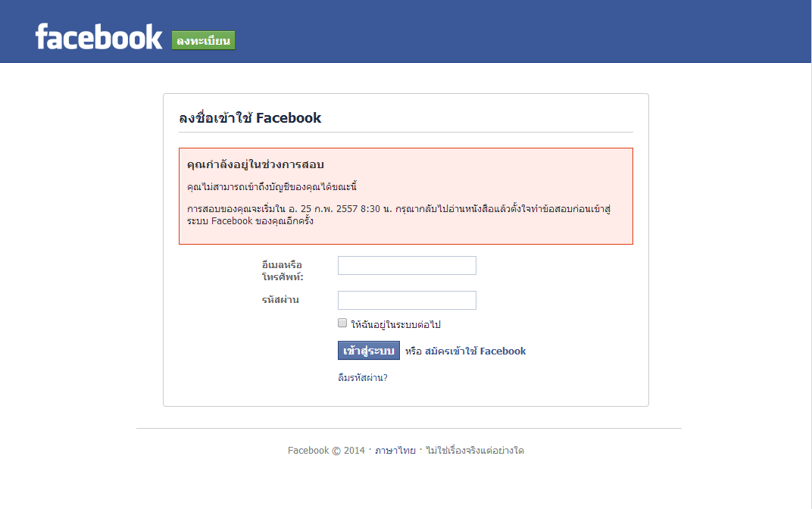The width and height of the screenshot is (812, 509).
Task: Click the ลงชื่อเข้าใช้ Facebook heading
Action: tap(250, 117)
